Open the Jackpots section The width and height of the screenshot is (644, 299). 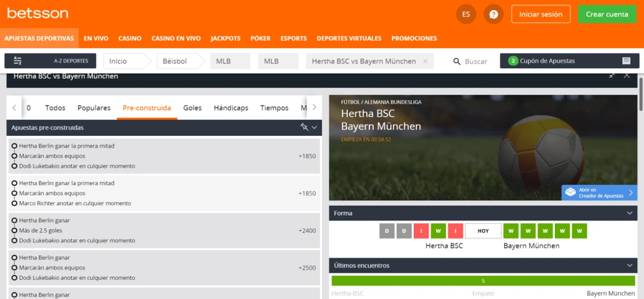pyautogui.click(x=226, y=38)
